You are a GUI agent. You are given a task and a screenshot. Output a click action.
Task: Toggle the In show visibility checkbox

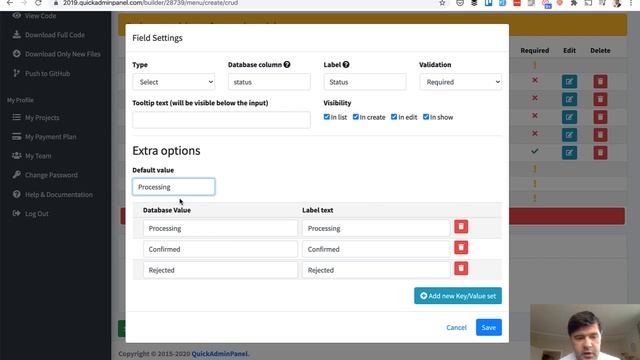point(426,117)
